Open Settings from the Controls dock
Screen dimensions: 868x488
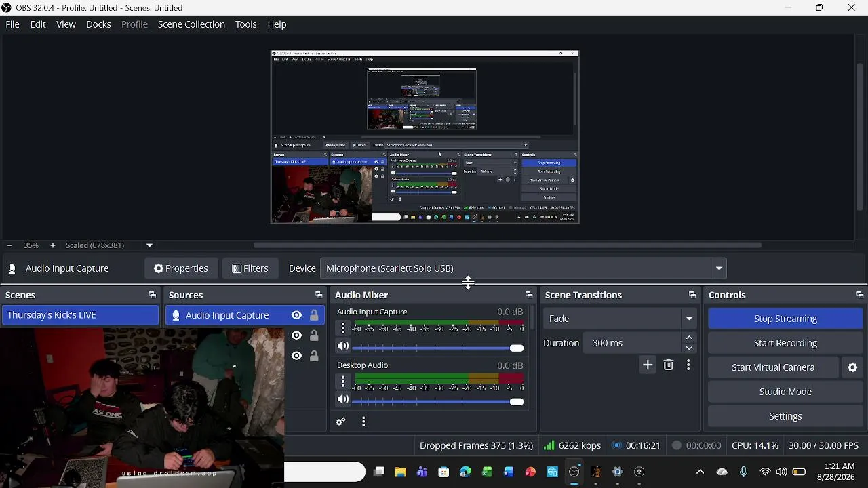point(785,416)
